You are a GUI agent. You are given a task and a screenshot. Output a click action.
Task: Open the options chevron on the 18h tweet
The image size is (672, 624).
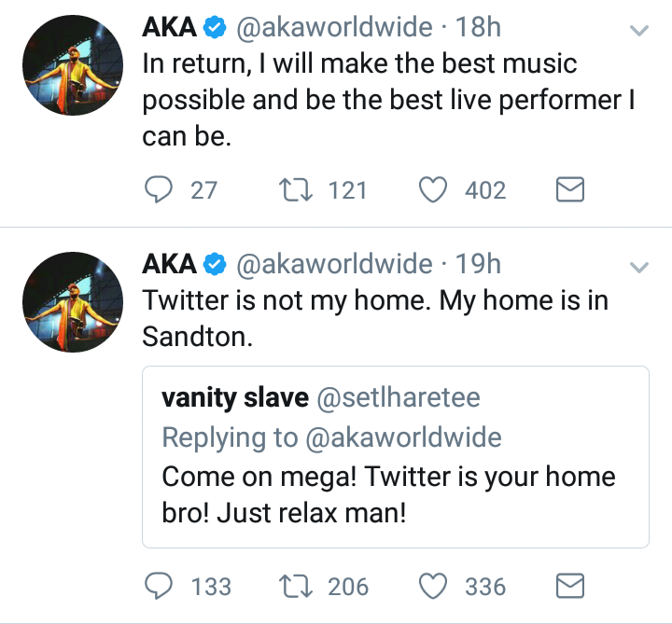(x=639, y=31)
